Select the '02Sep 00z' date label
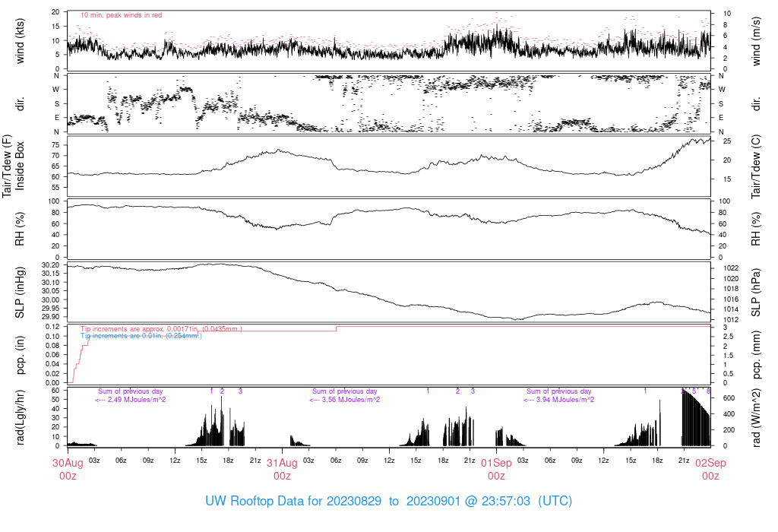778x532 pixels. 710,470
